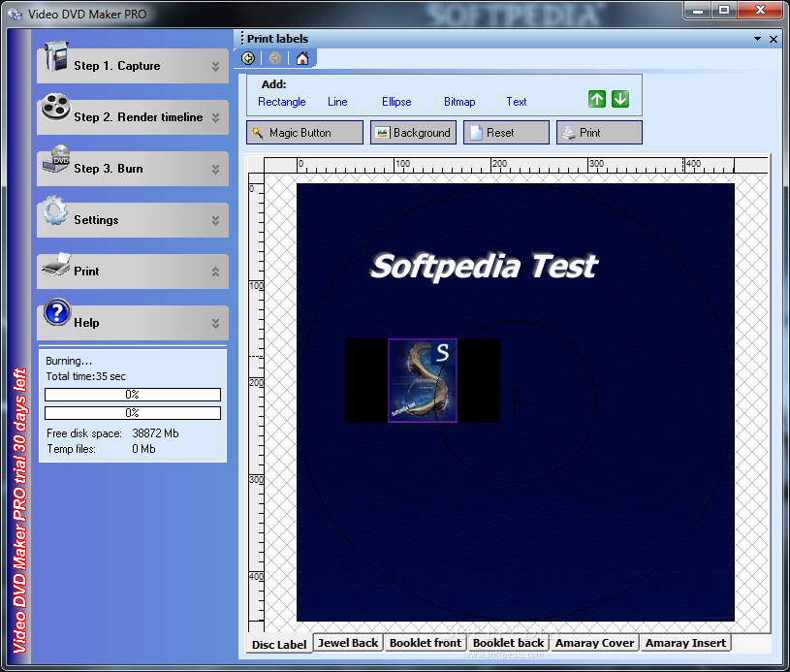The height and width of the screenshot is (672, 790).
Task: Open the Booklet front tab
Action: click(426, 643)
